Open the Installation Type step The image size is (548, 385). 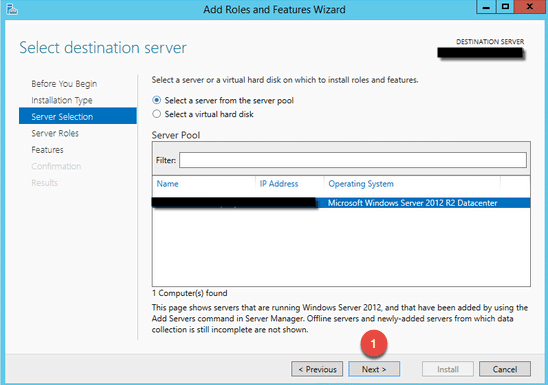[62, 100]
